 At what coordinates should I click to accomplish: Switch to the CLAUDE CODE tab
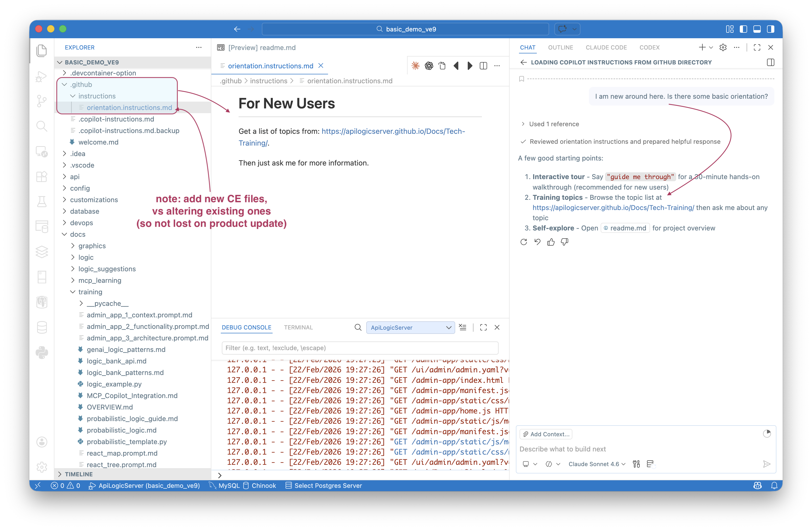click(606, 47)
